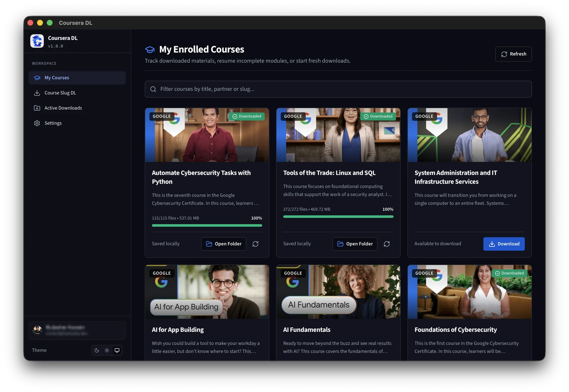Click the Coursera DL app logo
Viewport: 569px width, 392px height.
click(x=37, y=41)
